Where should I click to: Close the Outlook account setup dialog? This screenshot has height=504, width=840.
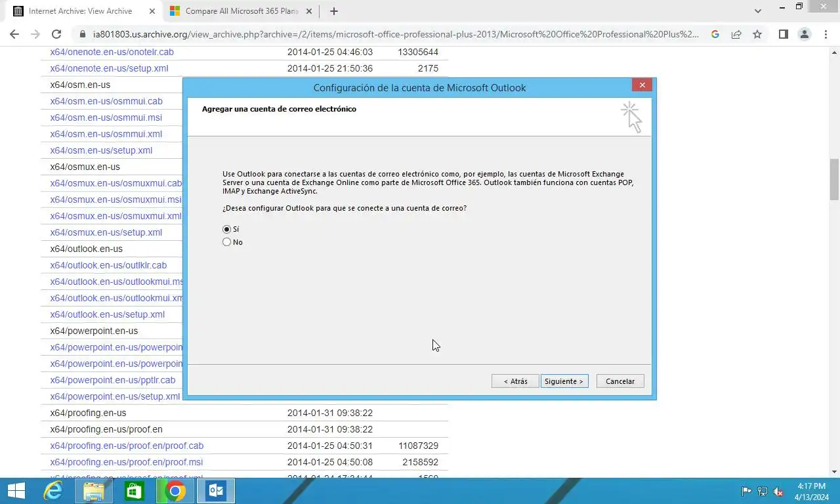click(x=642, y=85)
